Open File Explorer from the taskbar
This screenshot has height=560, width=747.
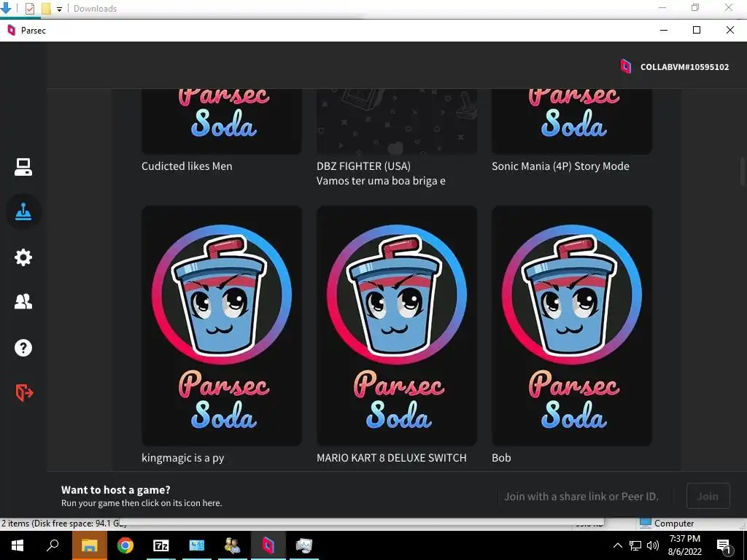click(x=90, y=545)
